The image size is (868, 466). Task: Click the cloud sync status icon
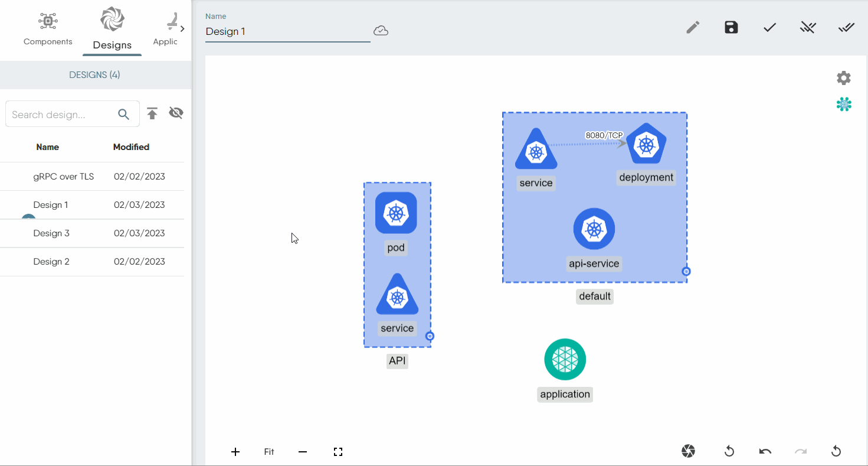click(381, 31)
